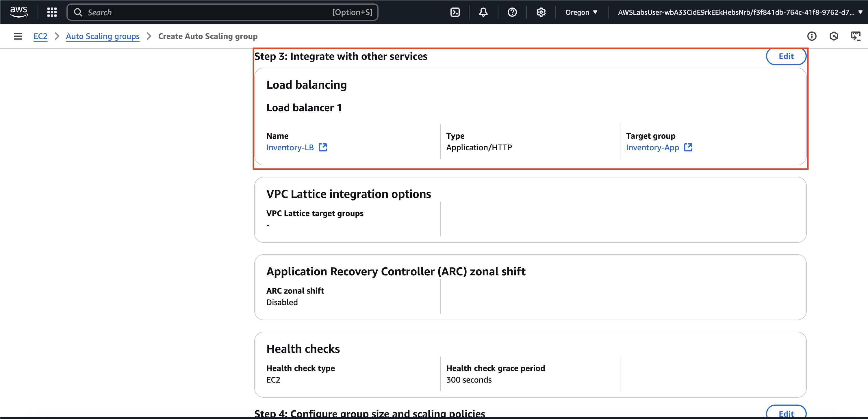Open the services grid menu icon
The image size is (868, 419).
tap(52, 12)
